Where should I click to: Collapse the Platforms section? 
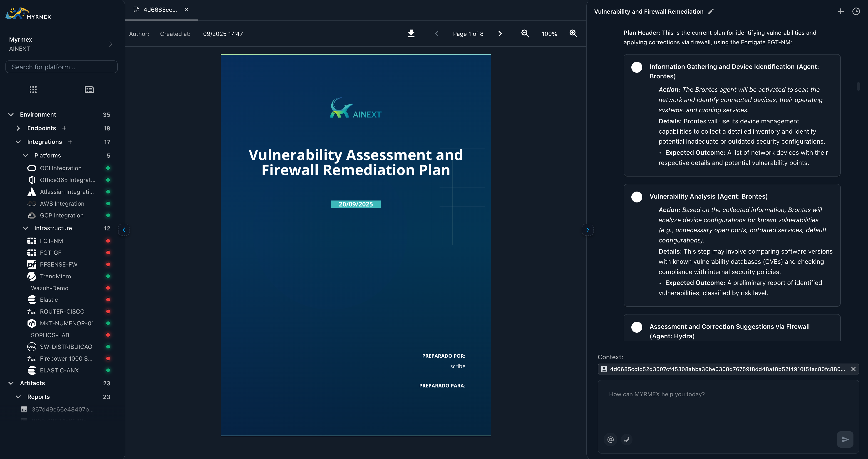(x=25, y=155)
